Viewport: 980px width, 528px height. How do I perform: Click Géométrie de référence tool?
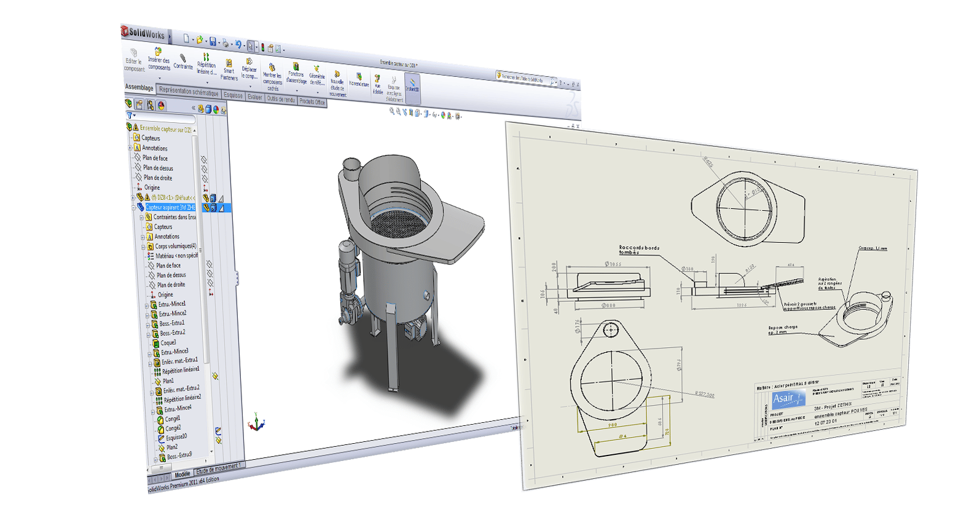[x=317, y=75]
